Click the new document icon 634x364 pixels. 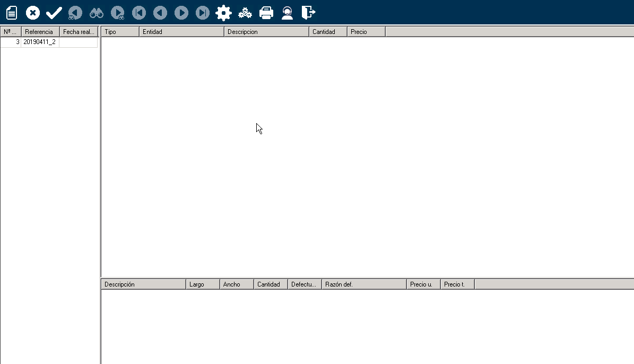(12, 13)
